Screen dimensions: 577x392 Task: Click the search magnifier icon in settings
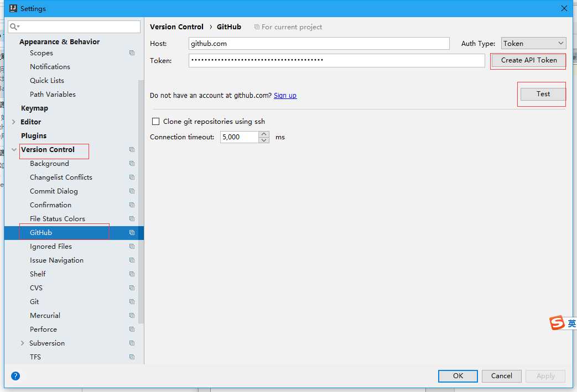(15, 27)
